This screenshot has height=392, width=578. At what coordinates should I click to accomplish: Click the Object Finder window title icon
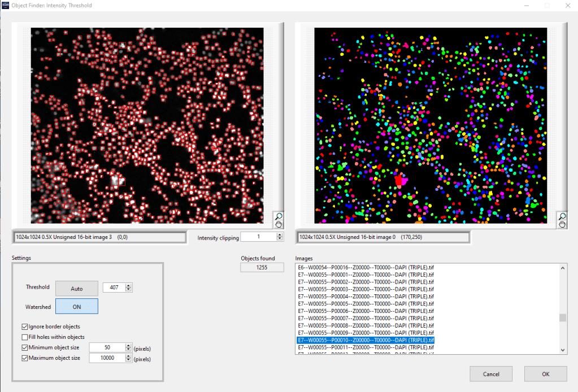[6, 6]
